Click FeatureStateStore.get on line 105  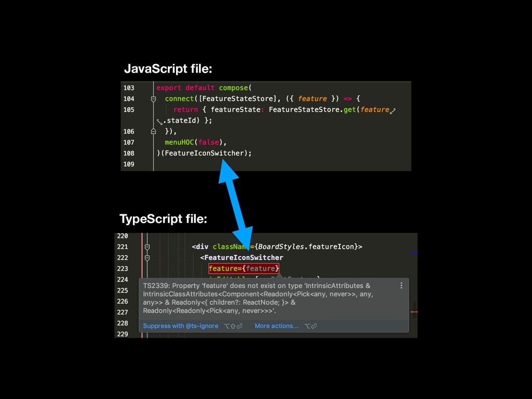point(312,110)
